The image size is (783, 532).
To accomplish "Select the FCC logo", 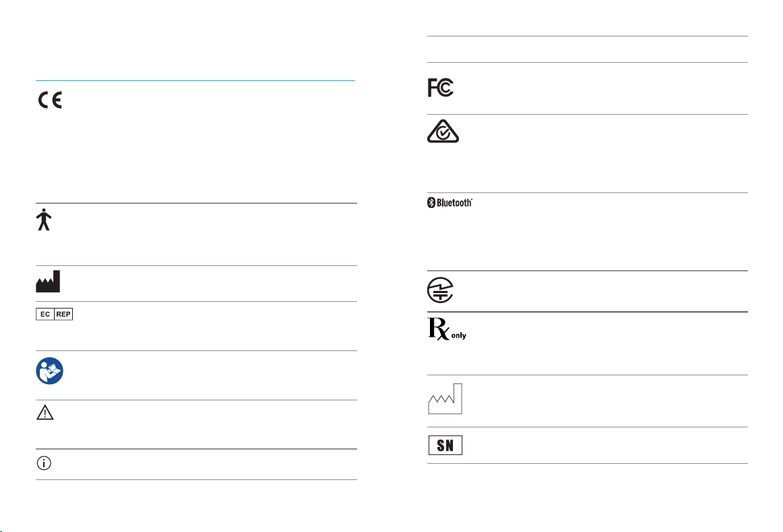I will click(x=440, y=87).
